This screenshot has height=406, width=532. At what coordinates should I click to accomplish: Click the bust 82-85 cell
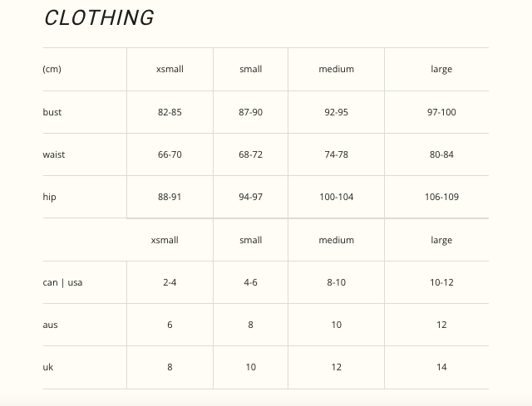coord(170,112)
